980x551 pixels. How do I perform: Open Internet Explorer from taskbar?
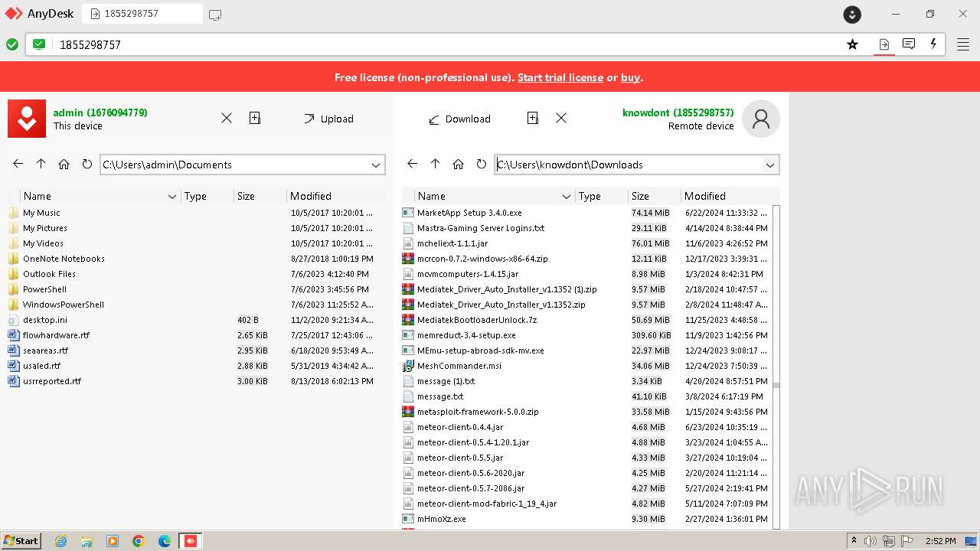(61, 541)
